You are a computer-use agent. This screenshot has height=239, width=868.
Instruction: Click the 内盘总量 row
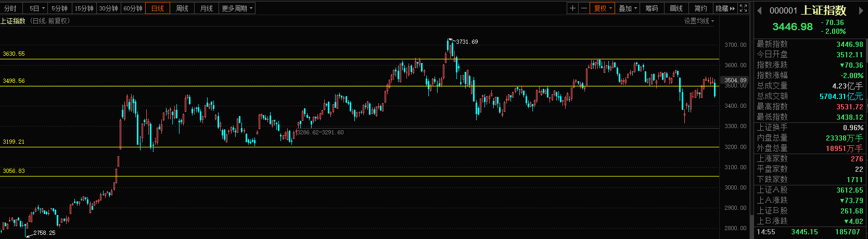click(x=810, y=138)
